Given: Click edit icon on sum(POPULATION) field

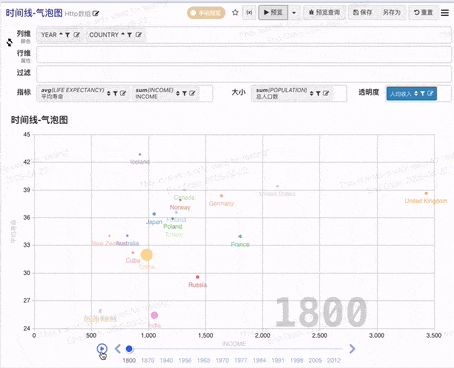Looking at the screenshot, I should (326, 93).
